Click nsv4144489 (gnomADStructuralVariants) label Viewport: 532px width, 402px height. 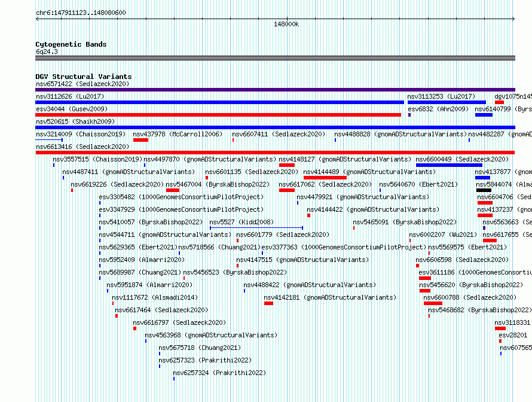[369, 172]
